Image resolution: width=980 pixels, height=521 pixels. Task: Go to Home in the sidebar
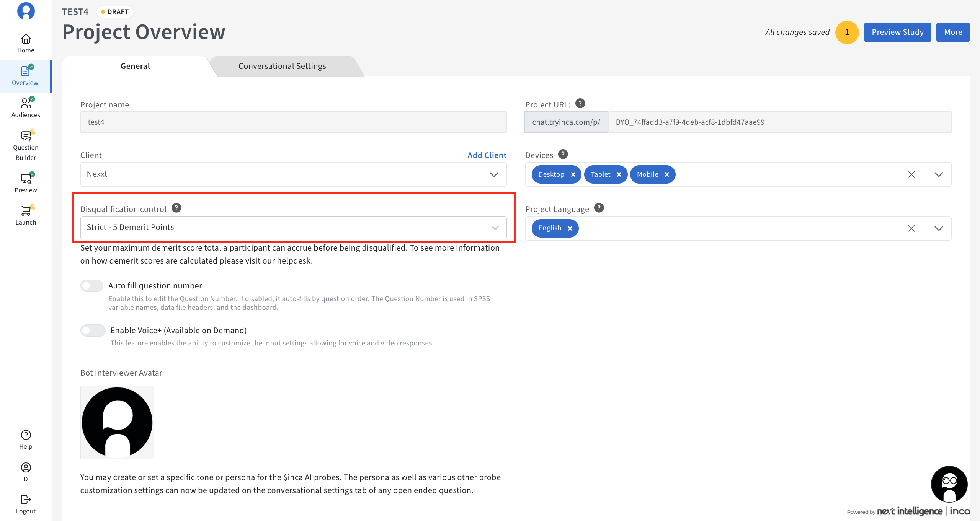tap(26, 44)
